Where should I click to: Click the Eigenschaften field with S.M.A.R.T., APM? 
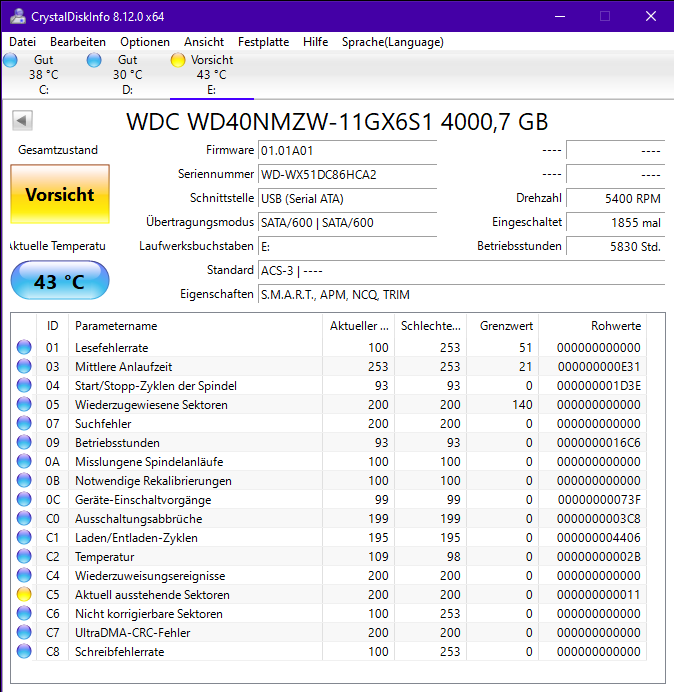pyautogui.click(x=461, y=294)
